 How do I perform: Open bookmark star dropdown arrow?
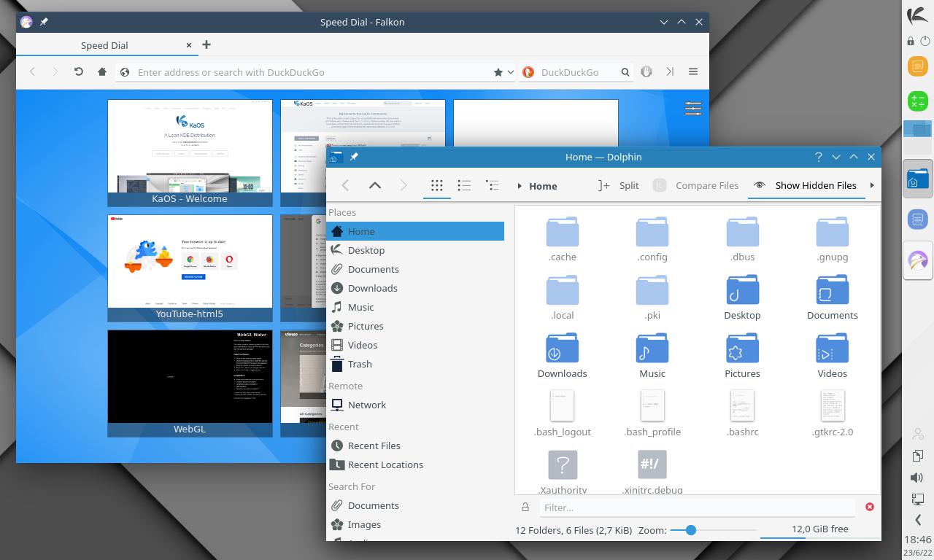[x=510, y=72]
